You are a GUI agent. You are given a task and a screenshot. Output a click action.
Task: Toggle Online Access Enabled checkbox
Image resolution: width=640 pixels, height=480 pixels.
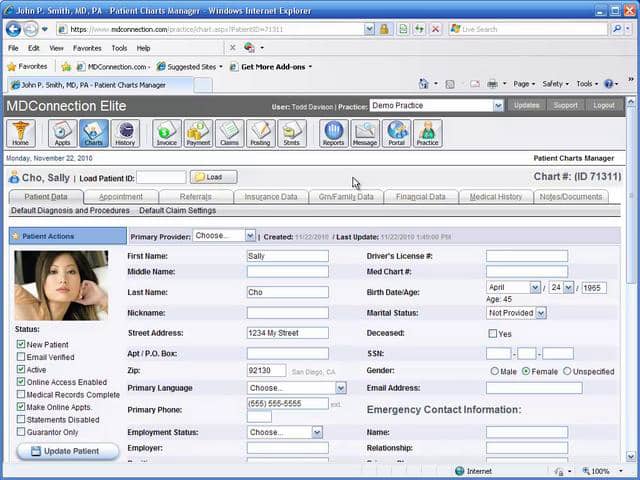click(x=21, y=382)
